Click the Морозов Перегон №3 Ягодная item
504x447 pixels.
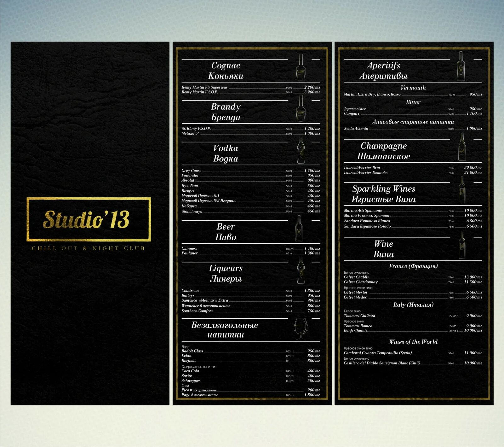tap(251, 200)
